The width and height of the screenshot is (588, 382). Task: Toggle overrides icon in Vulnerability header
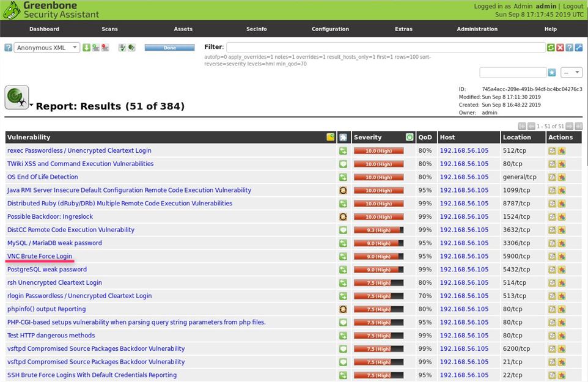click(x=331, y=137)
